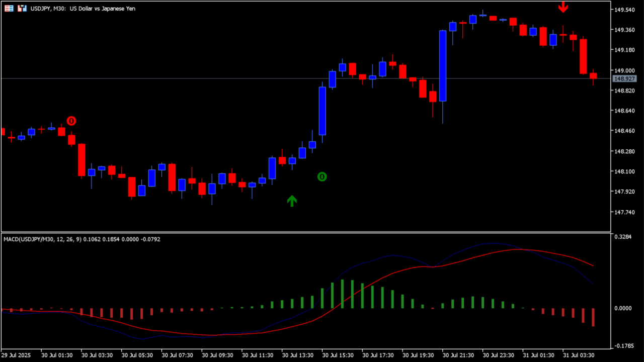Click the Depth of Market grid icon
Screen dimensions: 644x362
[x=9, y=9]
